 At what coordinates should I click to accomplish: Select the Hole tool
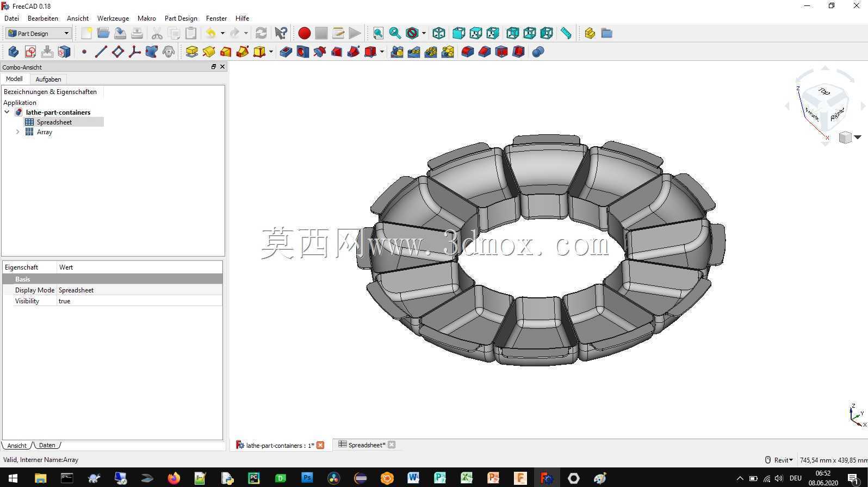303,52
